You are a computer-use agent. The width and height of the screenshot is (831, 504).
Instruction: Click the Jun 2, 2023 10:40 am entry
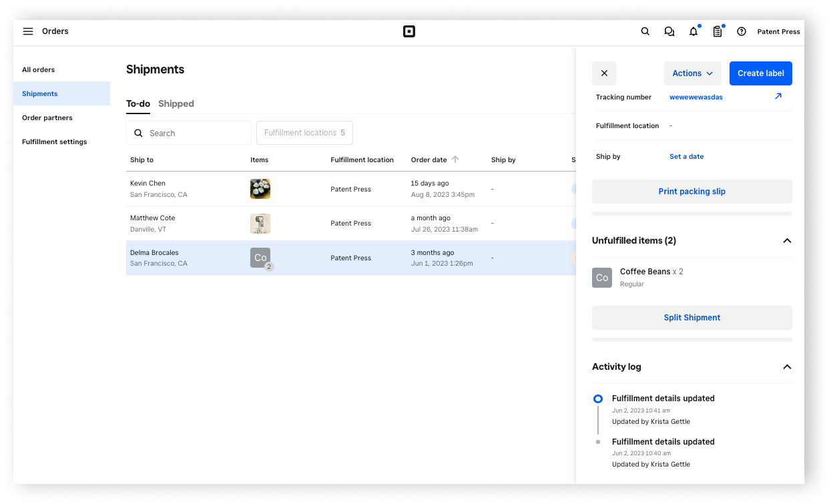point(641,453)
